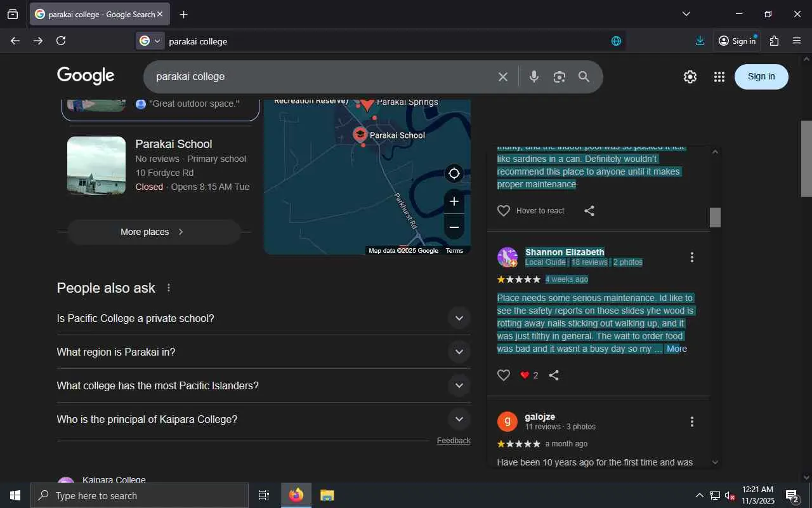Open the Google apps grid
This screenshot has height=508, width=812.
(719, 77)
